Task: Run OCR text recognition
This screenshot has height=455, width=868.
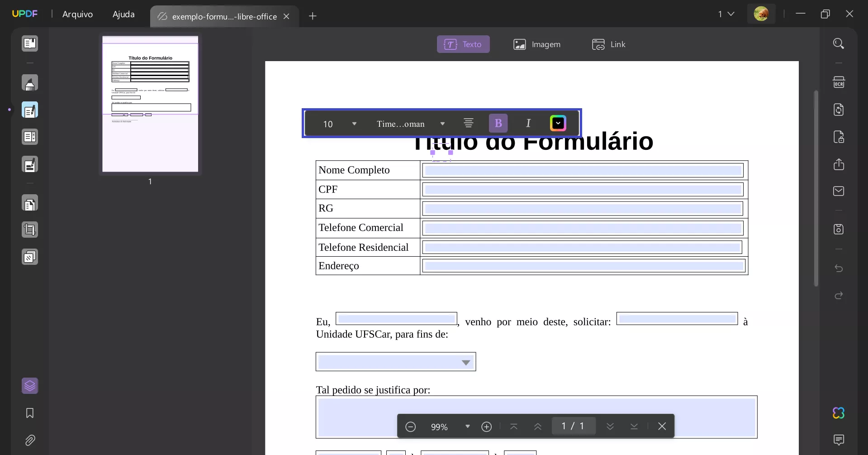Action: pos(839,82)
